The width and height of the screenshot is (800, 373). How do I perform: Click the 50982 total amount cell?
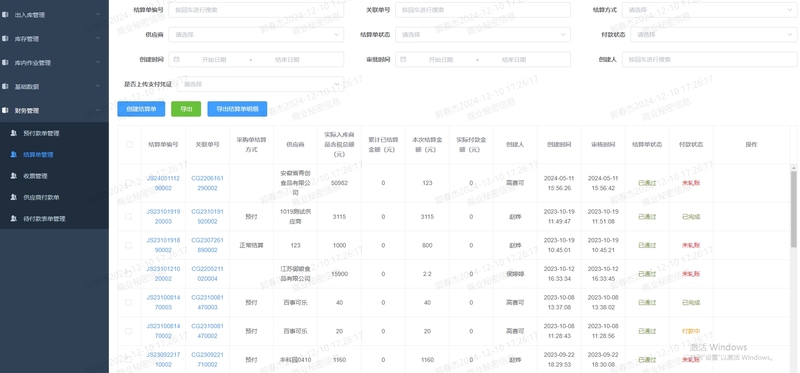[x=339, y=183]
